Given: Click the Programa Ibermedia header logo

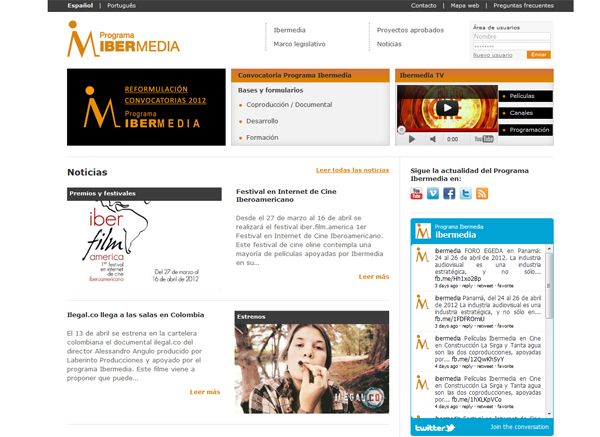Looking at the screenshot, I should [x=124, y=39].
